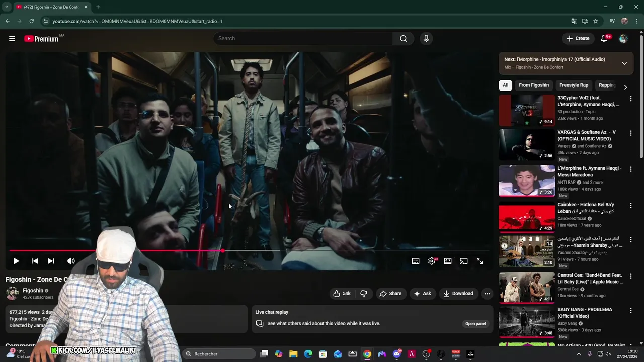
Task: Click the search magnifier button
Action: click(x=404, y=39)
